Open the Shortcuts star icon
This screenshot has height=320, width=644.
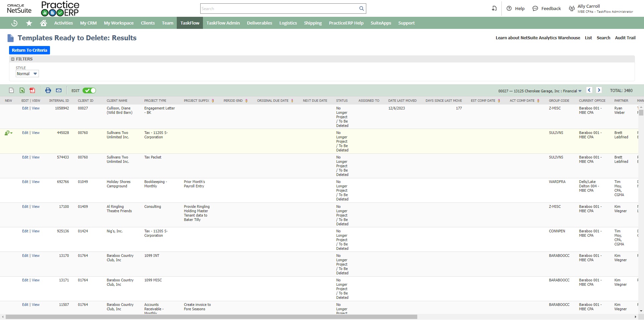(29, 23)
